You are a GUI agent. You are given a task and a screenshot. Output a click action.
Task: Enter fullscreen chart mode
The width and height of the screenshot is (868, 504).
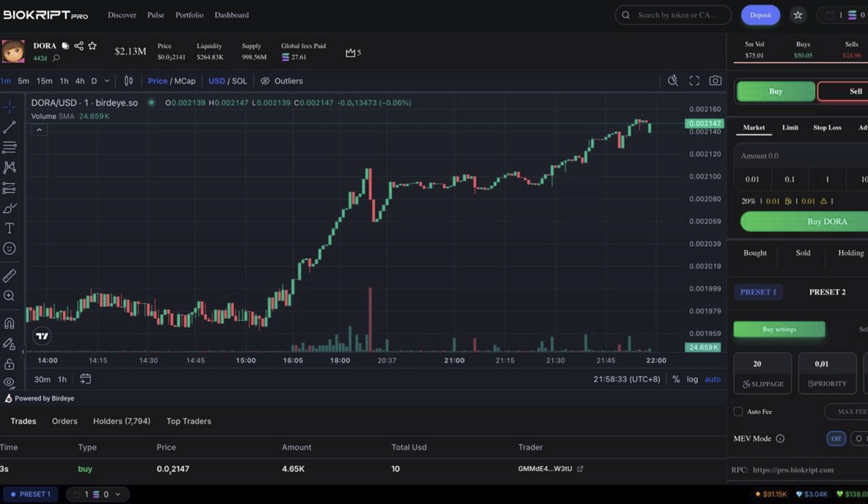tap(694, 81)
